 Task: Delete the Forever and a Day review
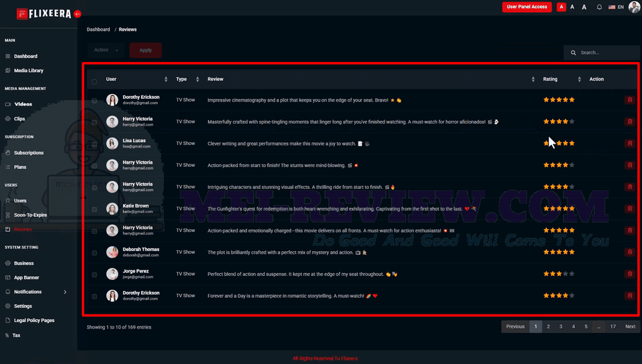630,295
